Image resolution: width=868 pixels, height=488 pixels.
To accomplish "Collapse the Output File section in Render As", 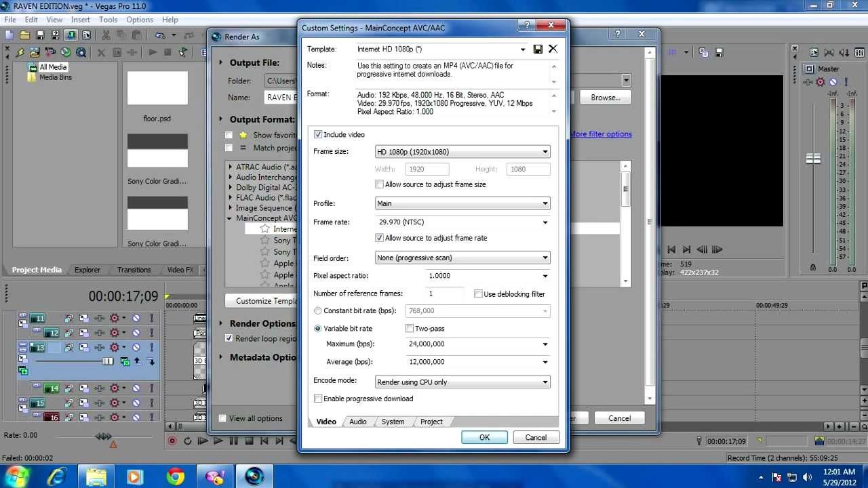I will (221, 62).
